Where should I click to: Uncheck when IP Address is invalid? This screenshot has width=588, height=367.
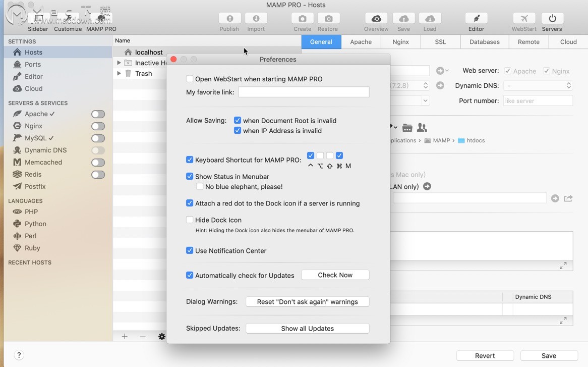(x=238, y=130)
